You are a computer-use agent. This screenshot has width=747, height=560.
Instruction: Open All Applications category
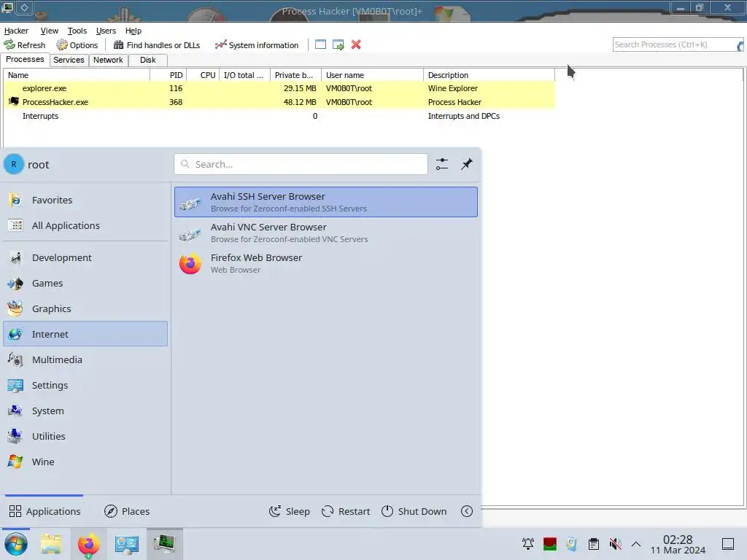(x=85, y=226)
